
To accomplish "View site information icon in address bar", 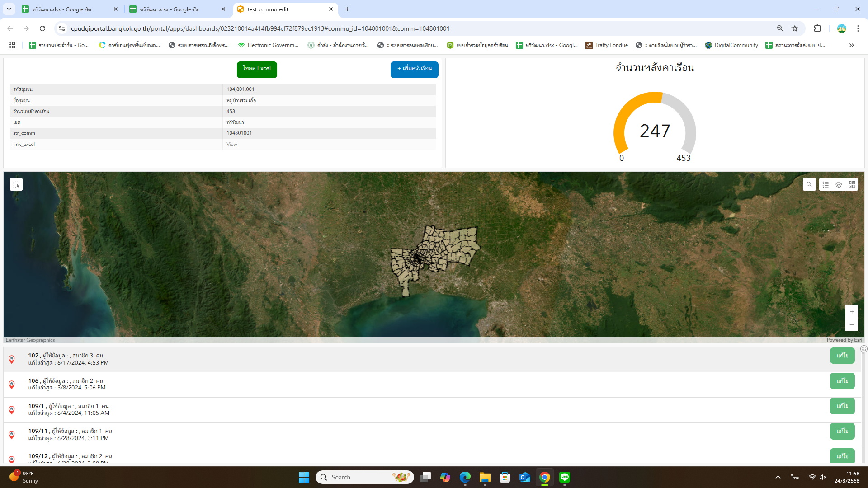I will [x=62, y=28].
